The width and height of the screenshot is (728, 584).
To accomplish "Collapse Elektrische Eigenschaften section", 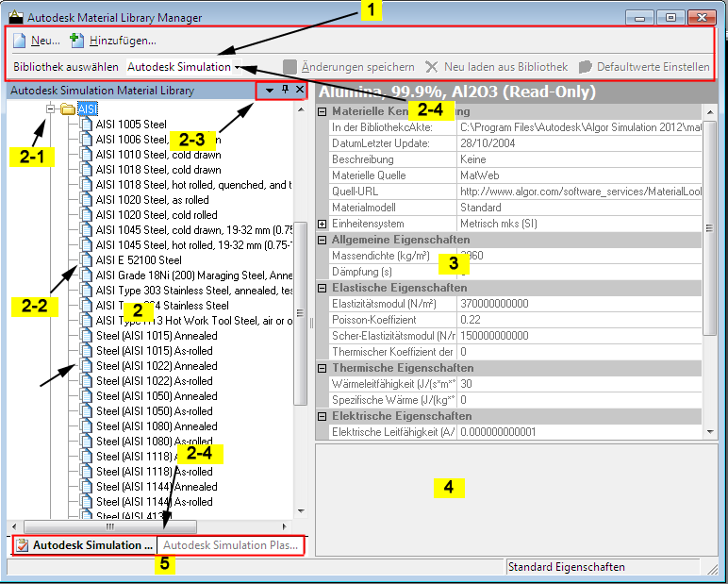I will coord(322,416).
